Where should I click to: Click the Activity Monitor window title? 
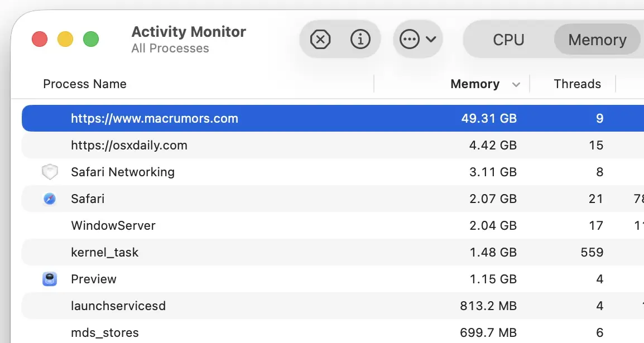[189, 32]
